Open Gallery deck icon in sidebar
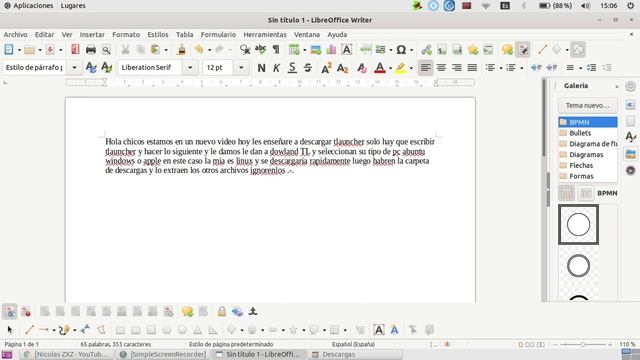This screenshot has height=360, width=640. pos(631,154)
